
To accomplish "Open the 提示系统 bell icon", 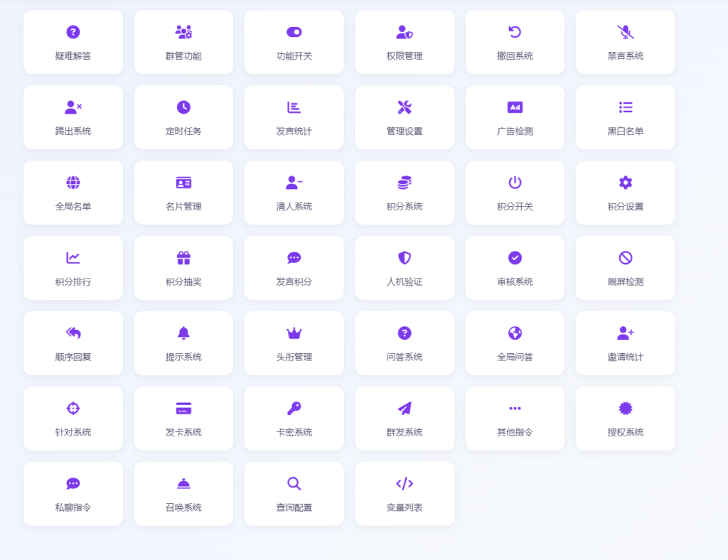I will pos(183,333).
